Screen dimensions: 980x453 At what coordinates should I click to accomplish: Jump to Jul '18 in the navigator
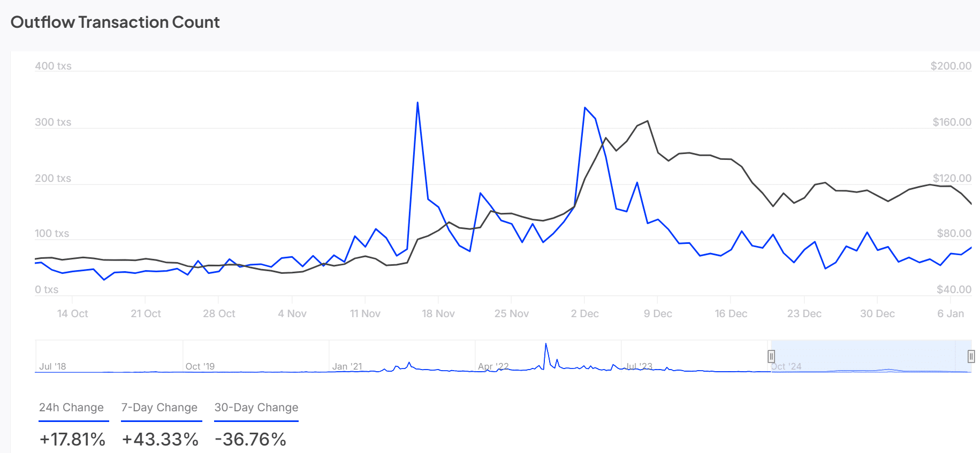pyautogui.click(x=52, y=366)
